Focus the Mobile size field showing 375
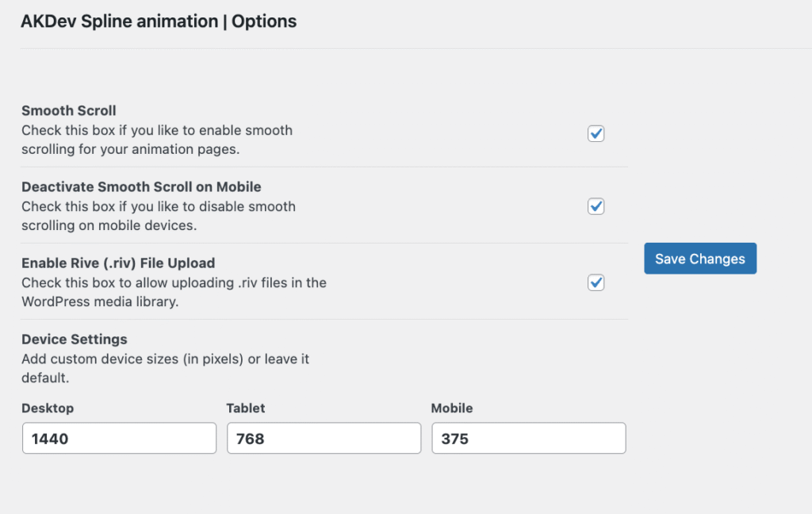The width and height of the screenshot is (812, 514). click(x=528, y=438)
